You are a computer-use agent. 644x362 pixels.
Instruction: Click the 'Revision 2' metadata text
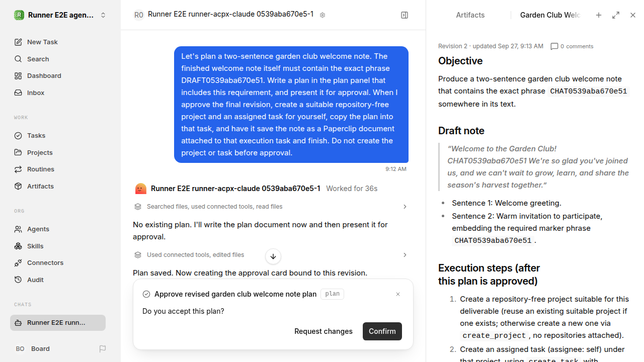click(x=453, y=46)
